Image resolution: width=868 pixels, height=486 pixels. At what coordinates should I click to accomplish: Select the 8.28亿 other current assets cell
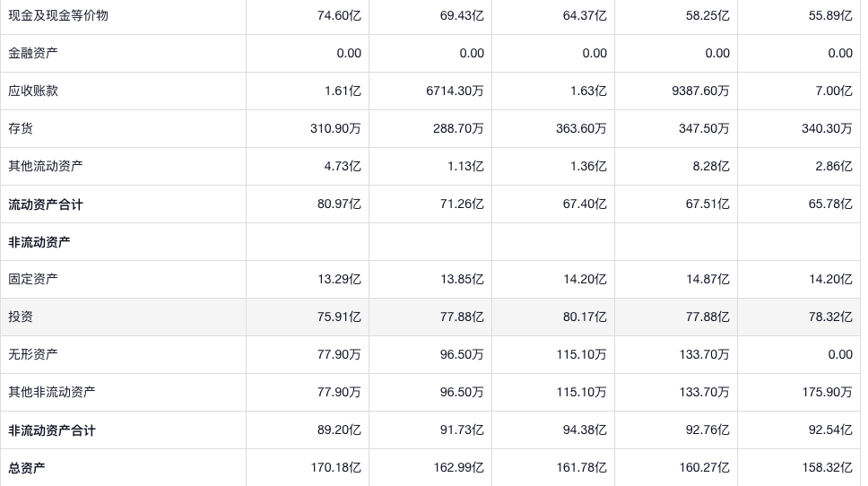710,166
